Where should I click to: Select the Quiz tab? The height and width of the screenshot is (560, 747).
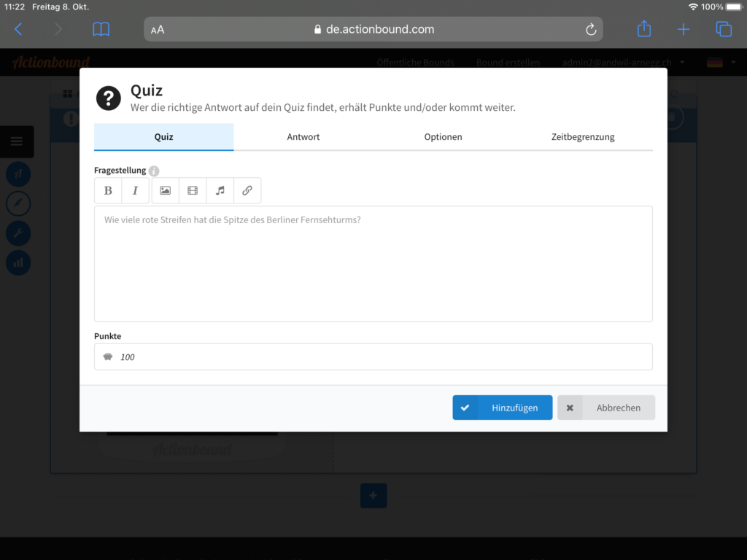click(163, 137)
